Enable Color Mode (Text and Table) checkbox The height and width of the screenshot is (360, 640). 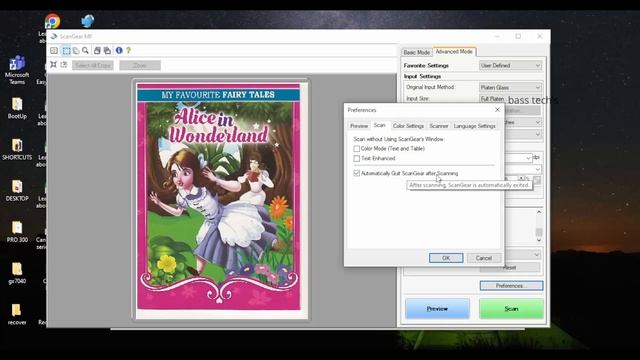[357, 149]
